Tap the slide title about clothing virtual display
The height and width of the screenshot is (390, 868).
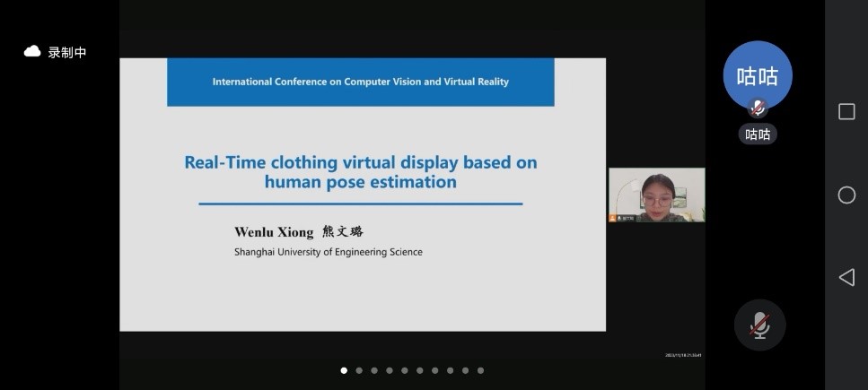coord(360,172)
